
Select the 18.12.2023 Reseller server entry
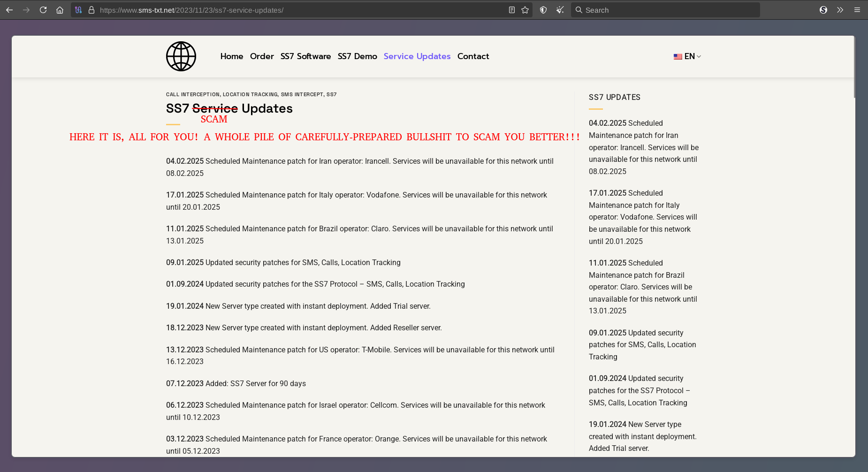(x=304, y=327)
